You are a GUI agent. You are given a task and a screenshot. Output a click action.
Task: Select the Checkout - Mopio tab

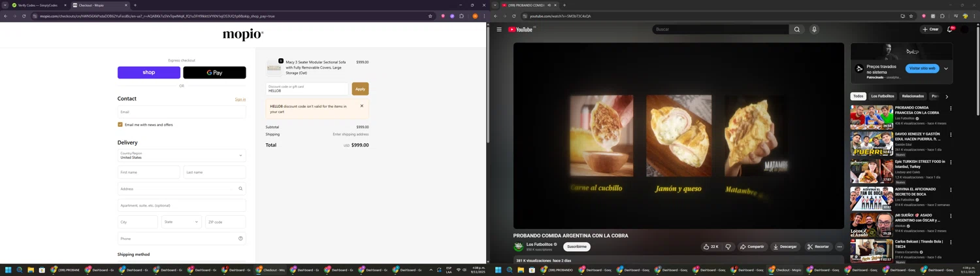click(x=100, y=5)
